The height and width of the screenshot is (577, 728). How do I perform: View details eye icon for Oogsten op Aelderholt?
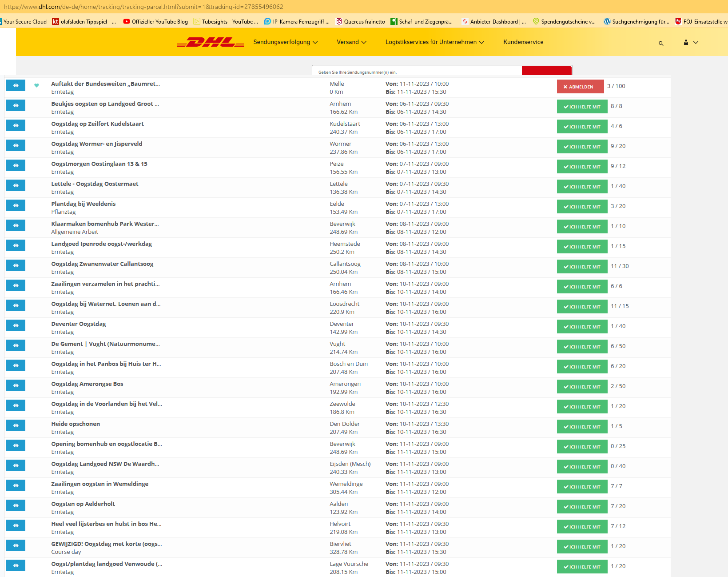pos(16,505)
